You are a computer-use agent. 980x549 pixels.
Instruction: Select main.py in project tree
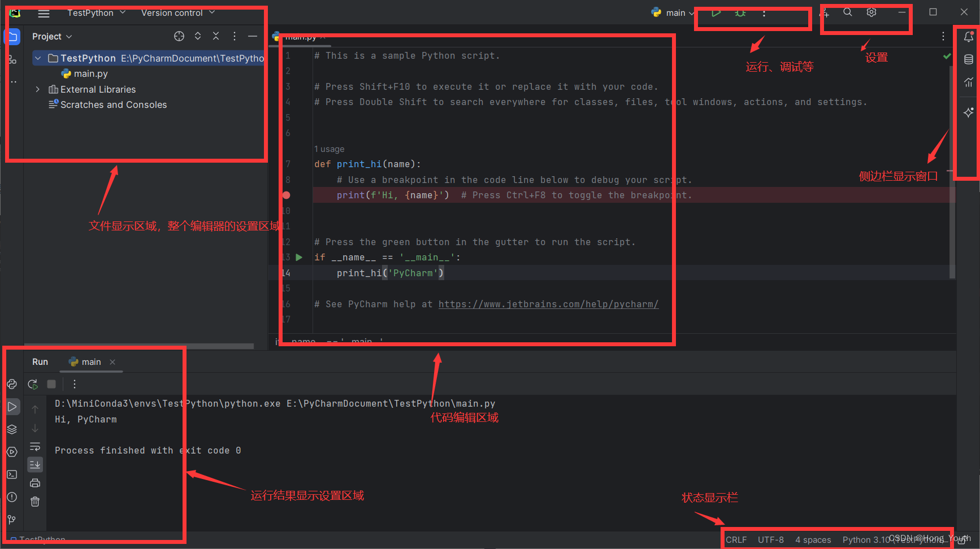[85, 73]
